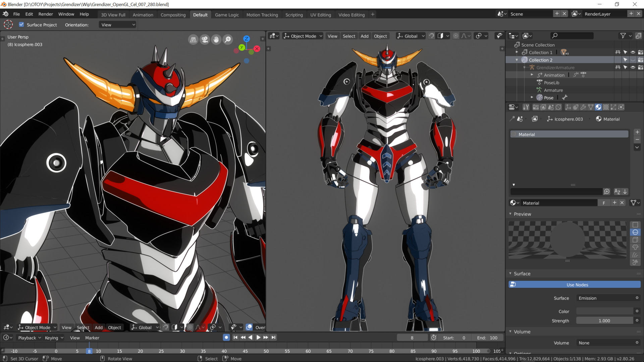This screenshot has width=644, height=362.
Task: Toggle render camera for Collection 1
Action: [640, 52]
